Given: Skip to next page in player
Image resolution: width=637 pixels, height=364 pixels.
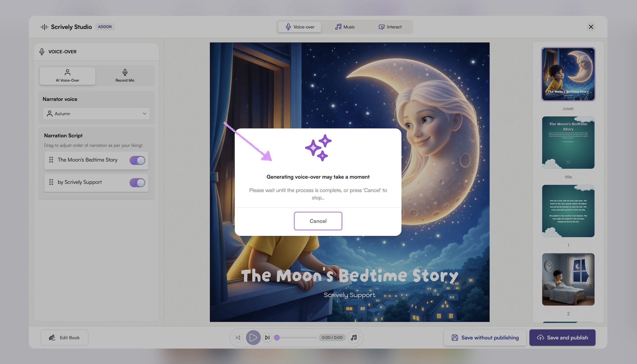Looking at the screenshot, I should pyautogui.click(x=267, y=337).
